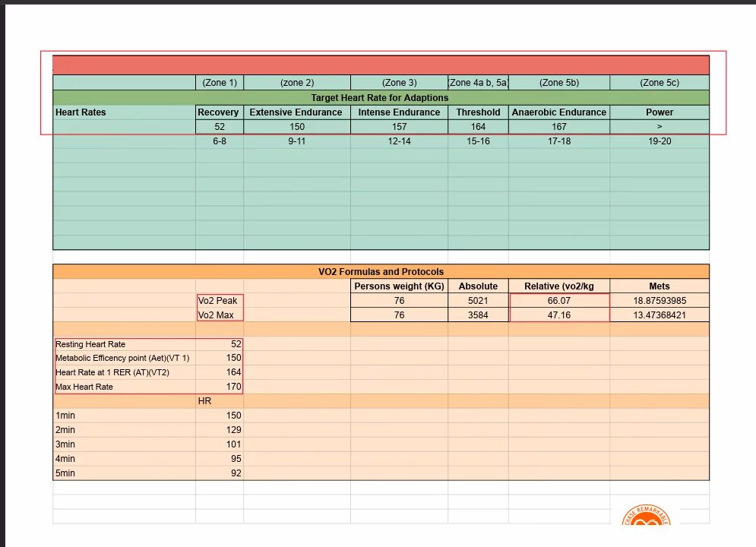Click the "Target Heart Rate for Adaptions" title row

pos(381,97)
